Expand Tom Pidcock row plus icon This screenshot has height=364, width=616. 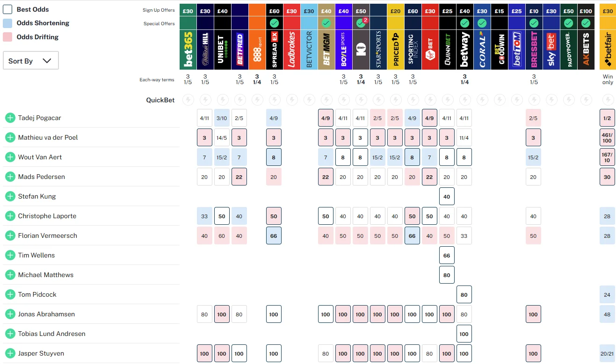click(x=10, y=294)
